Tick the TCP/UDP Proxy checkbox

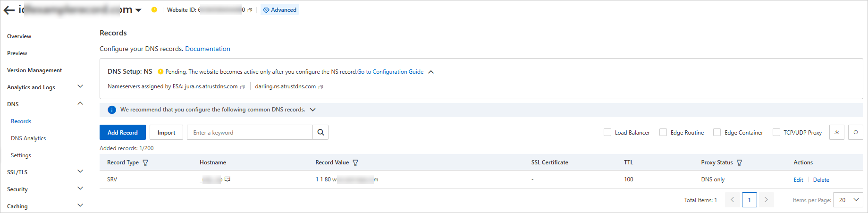pos(776,132)
